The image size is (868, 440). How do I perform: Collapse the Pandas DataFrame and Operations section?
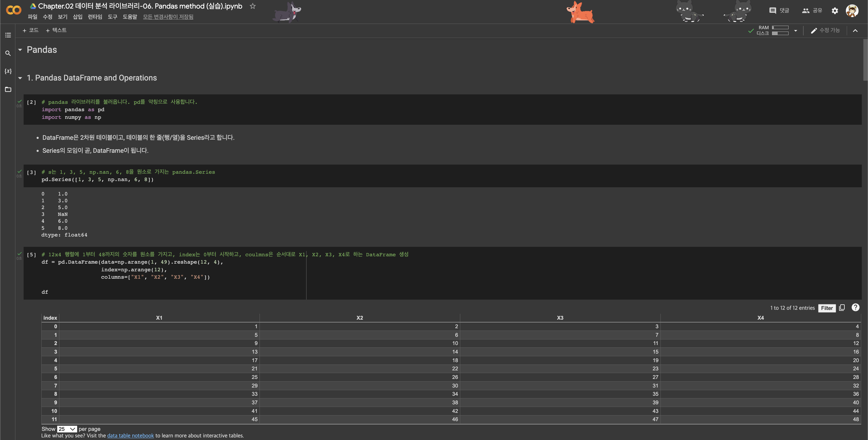20,78
